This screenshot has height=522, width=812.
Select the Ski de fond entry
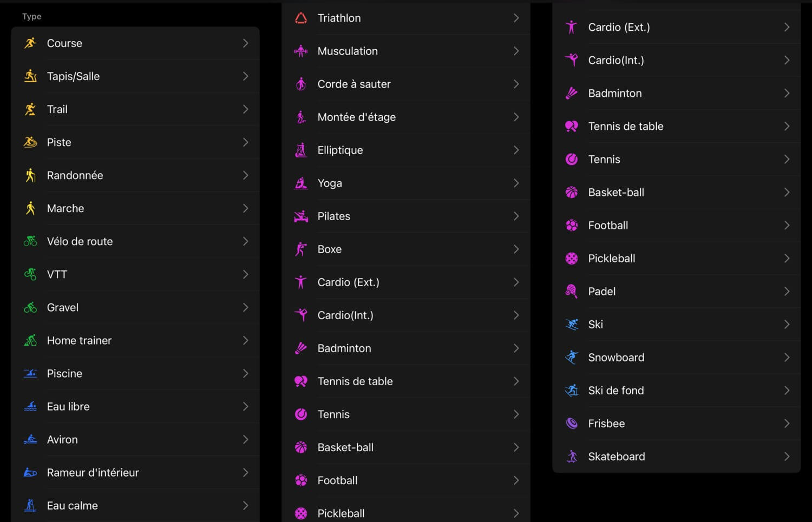(x=616, y=391)
